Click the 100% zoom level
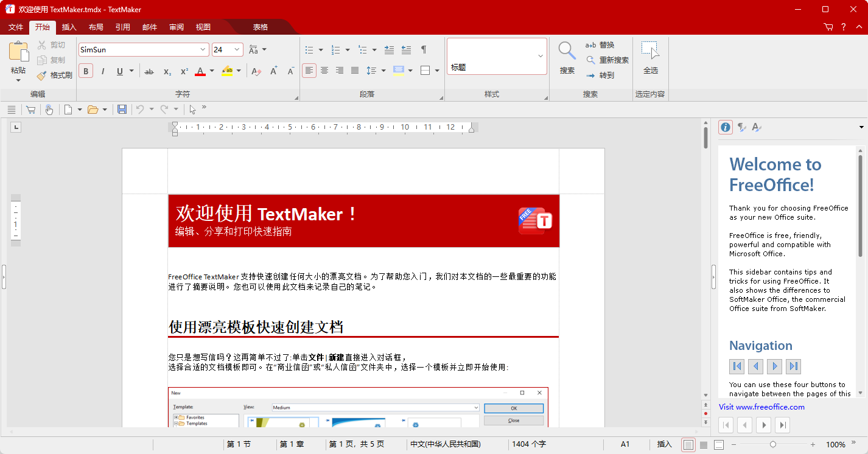This screenshot has width=868, height=454. coord(836,445)
